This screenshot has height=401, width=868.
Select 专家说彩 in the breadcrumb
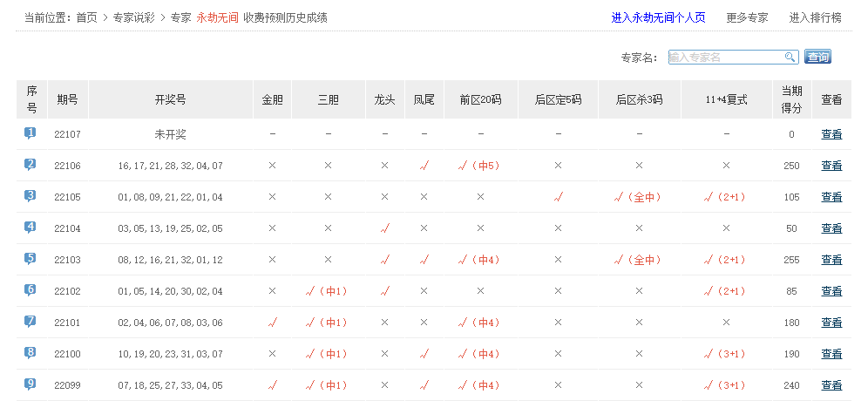(134, 17)
